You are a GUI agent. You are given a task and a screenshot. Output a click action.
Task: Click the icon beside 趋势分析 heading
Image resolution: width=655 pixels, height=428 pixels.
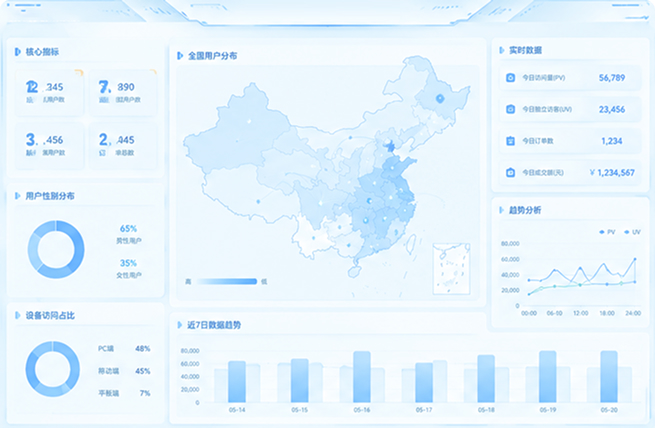coord(502,210)
